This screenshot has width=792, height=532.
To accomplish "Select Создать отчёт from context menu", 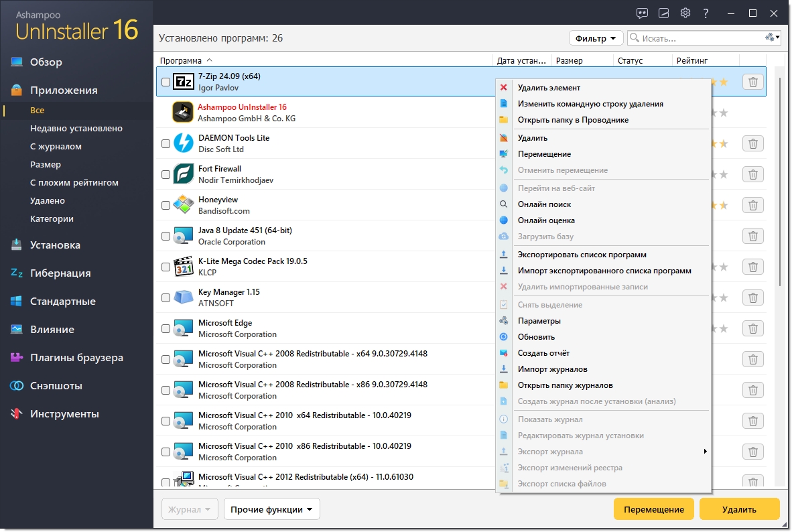I will (543, 353).
